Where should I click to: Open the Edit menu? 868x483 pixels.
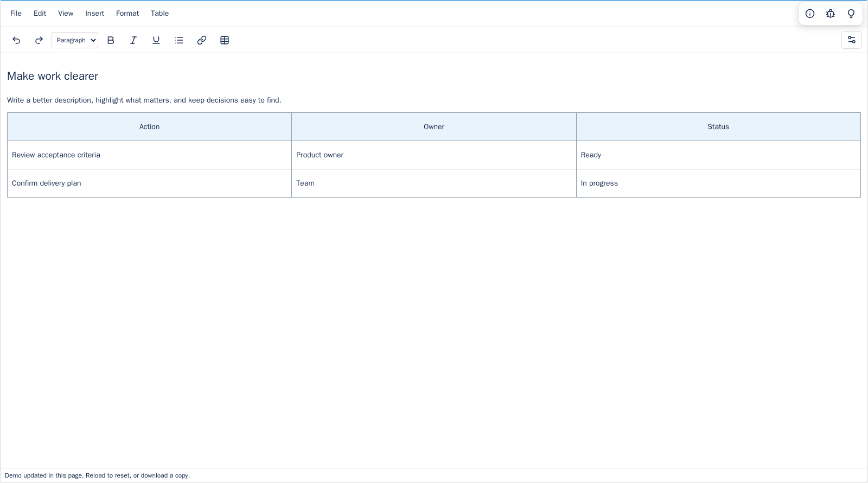[40, 13]
